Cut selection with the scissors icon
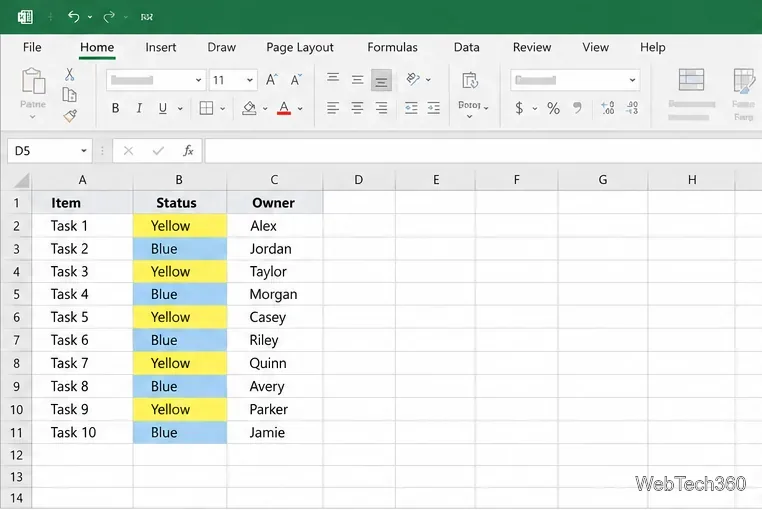The width and height of the screenshot is (762, 510). 69,74
